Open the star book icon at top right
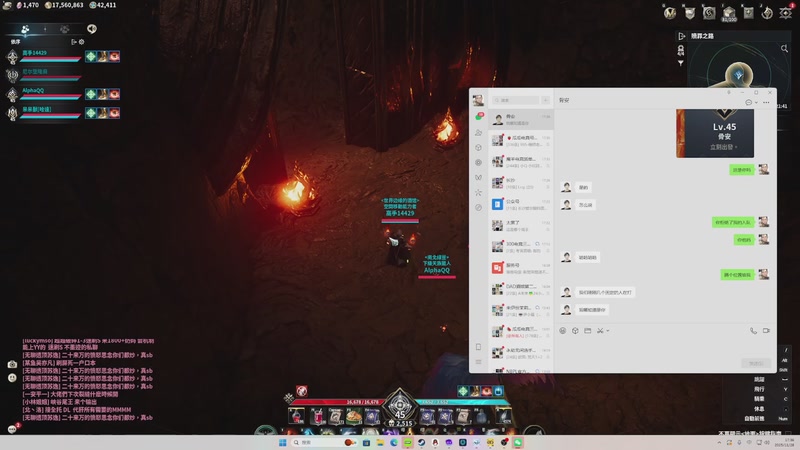This screenshot has width=800, height=450. [x=748, y=13]
